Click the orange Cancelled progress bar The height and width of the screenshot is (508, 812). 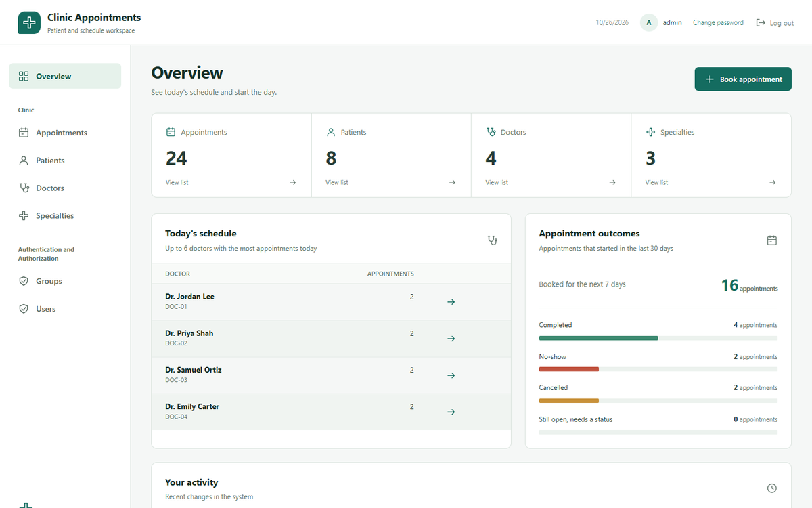[x=569, y=400]
